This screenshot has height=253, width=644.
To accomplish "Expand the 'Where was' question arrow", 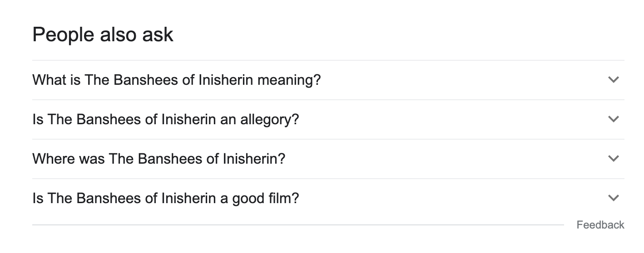I will pyautogui.click(x=613, y=159).
